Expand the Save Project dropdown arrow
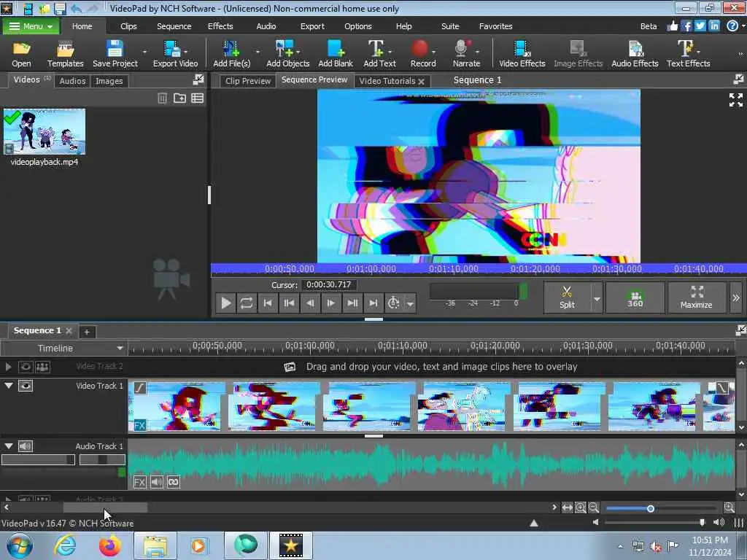This screenshot has height=560, width=747. point(145,52)
